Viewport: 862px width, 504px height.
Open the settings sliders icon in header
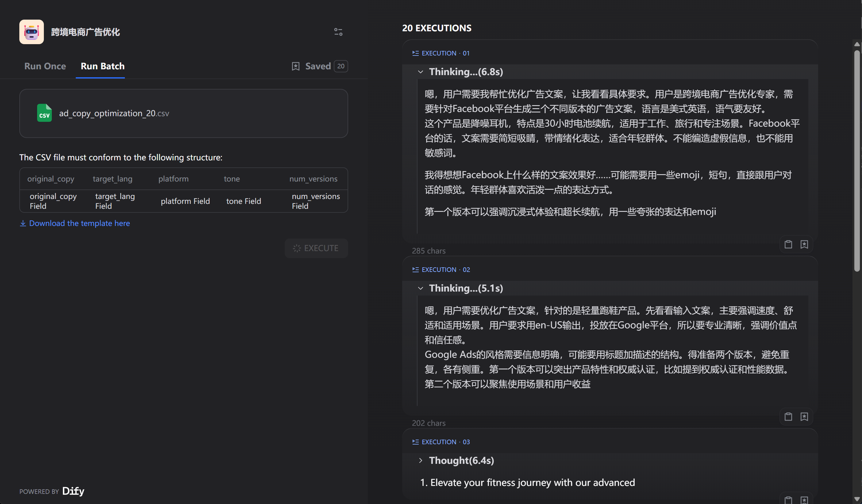pyautogui.click(x=338, y=32)
